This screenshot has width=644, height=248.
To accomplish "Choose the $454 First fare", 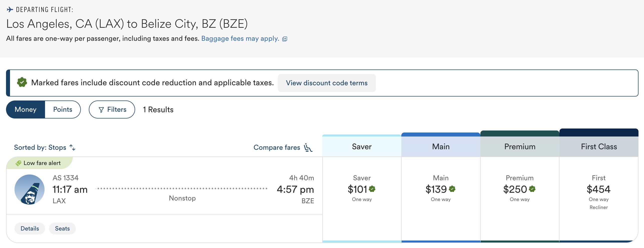I will coord(599,199).
